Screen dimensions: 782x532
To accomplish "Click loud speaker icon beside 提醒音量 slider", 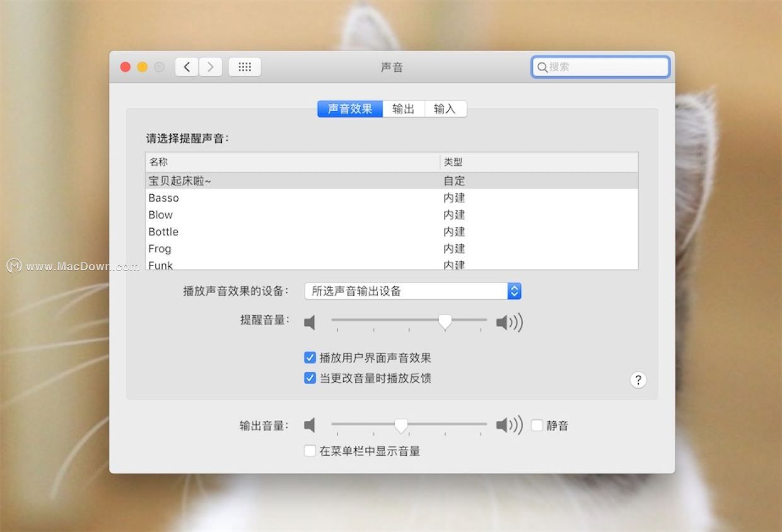I will click(x=510, y=323).
